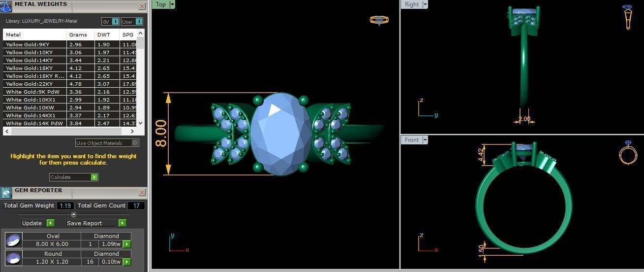This screenshot has width=644, height=272.
Task: Click the metal table horizontal scrollbar track
Action: pyautogui.click(x=70, y=132)
